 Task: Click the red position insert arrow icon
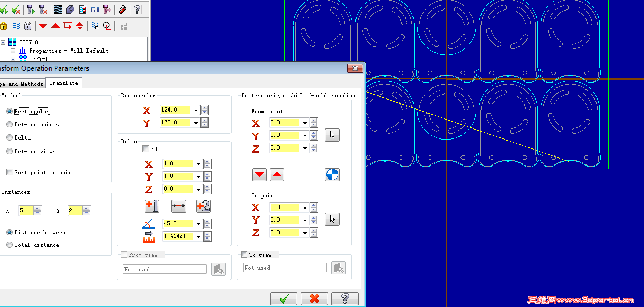tap(68, 26)
